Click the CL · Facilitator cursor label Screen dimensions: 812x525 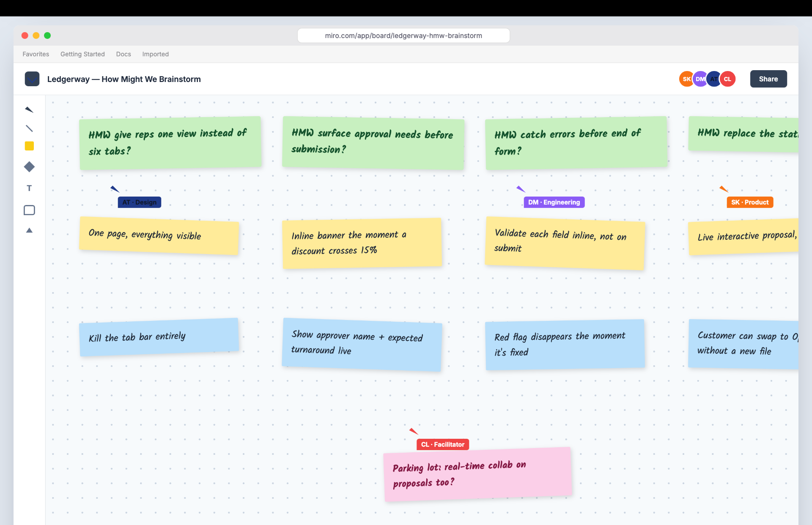pyautogui.click(x=442, y=445)
